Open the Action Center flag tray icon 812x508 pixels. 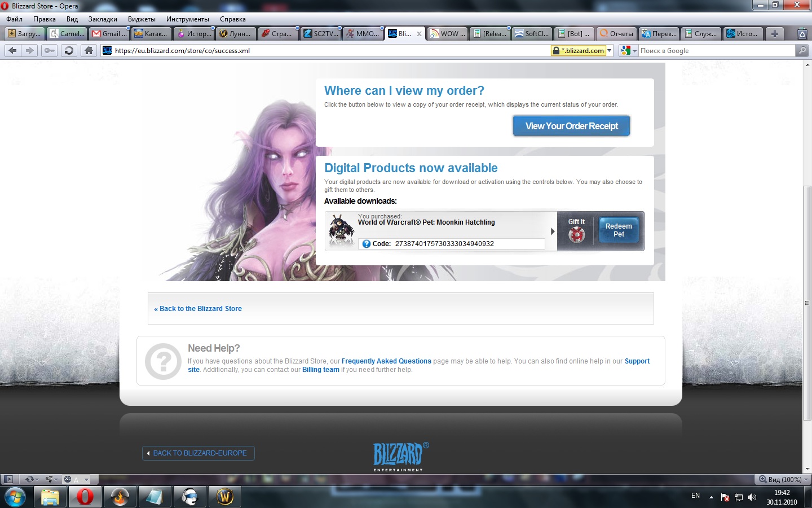pyautogui.click(x=725, y=497)
